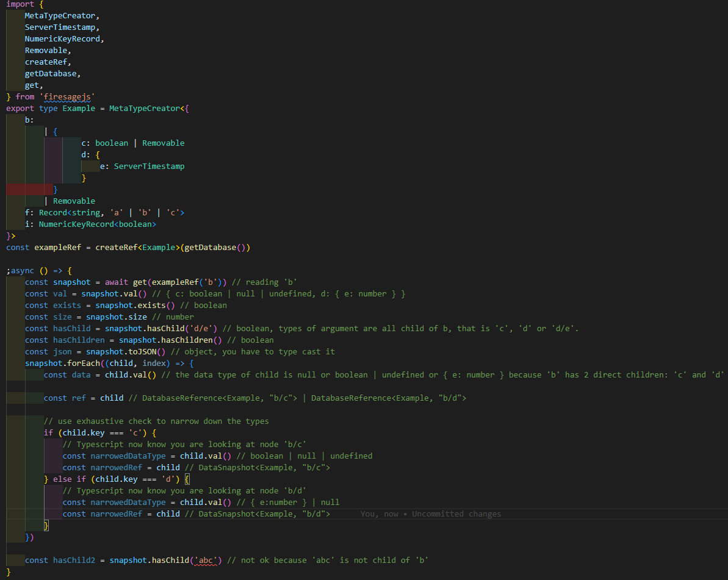
Task: Click the snapshot.hasChild('d/e') call
Action: point(161,329)
